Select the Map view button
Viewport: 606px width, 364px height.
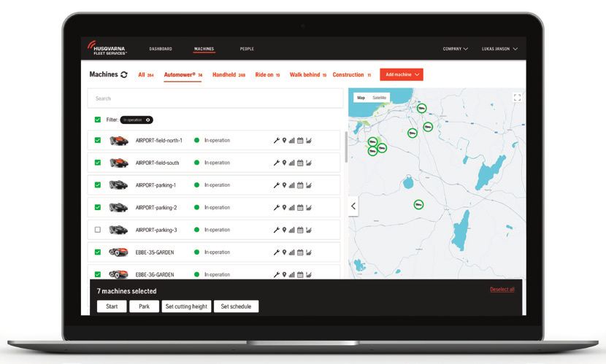361,98
